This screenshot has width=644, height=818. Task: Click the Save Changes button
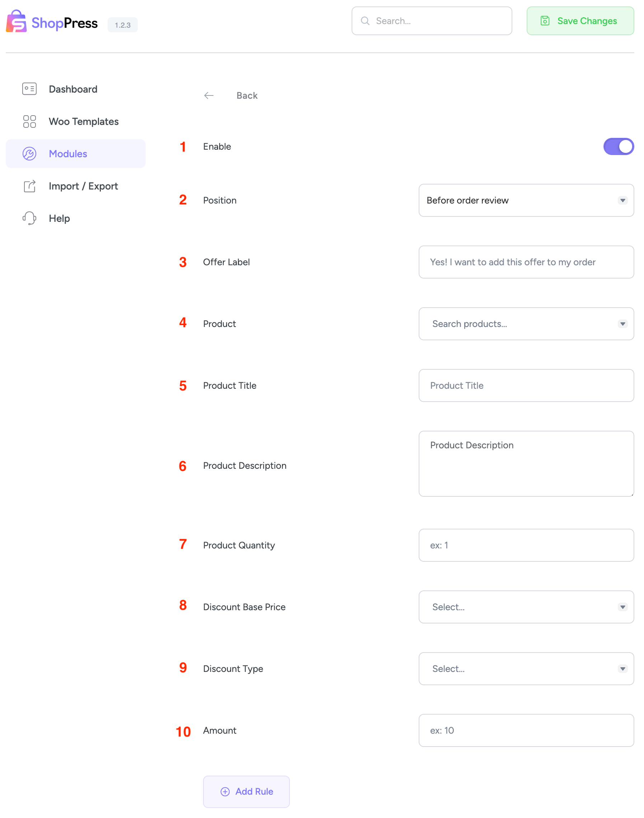pyautogui.click(x=580, y=21)
